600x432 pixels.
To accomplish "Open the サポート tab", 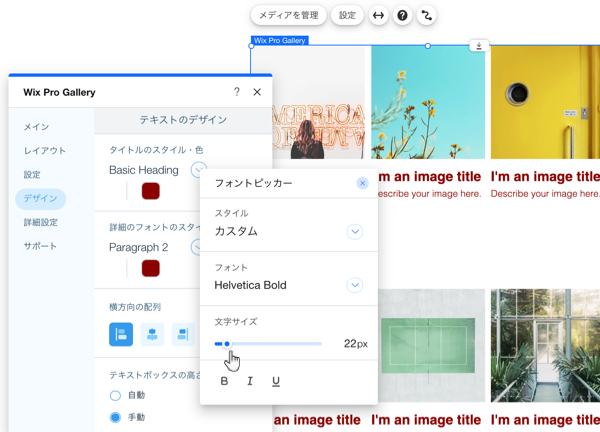I will (x=40, y=246).
